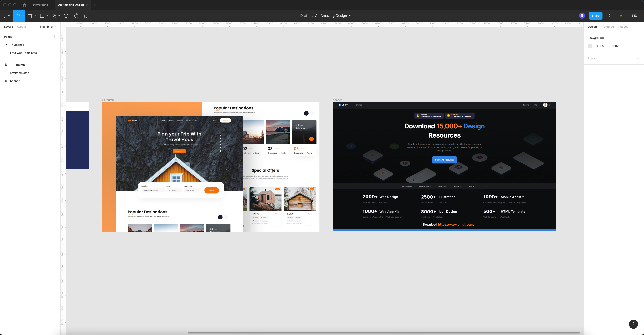Screen dimensions: 644x335
Task: Present the prototype with play icon
Action: tap(610, 15)
